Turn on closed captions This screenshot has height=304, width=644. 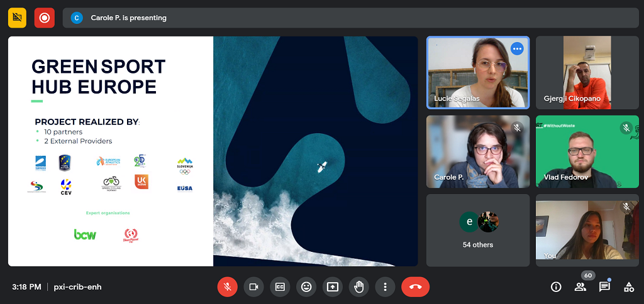point(280,287)
